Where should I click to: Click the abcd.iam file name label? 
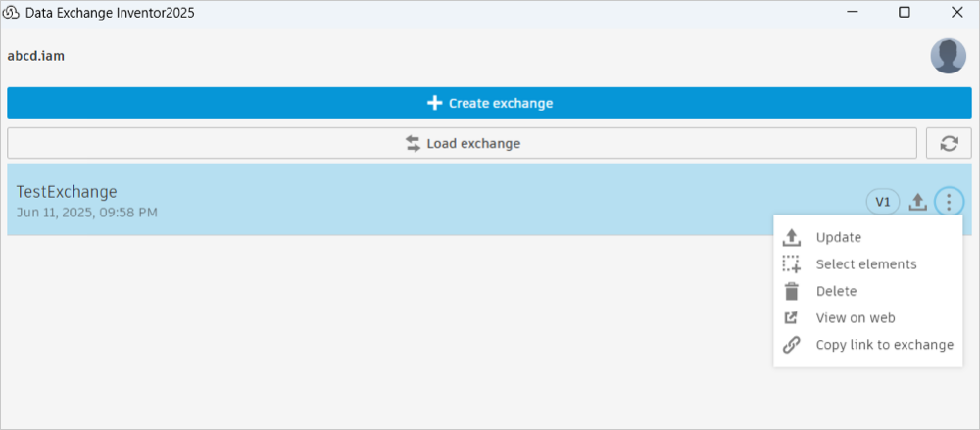coord(36,56)
